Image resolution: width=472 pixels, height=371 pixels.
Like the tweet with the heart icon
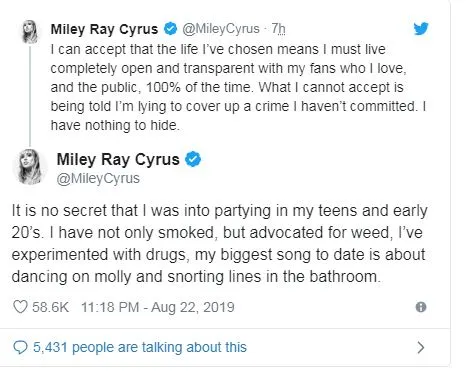coord(20,307)
